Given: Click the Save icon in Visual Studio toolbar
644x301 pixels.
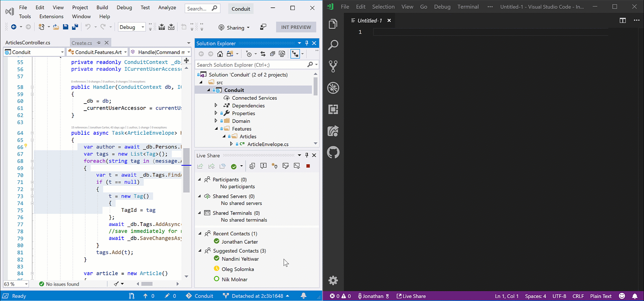Looking at the screenshot, I should 65,27.
